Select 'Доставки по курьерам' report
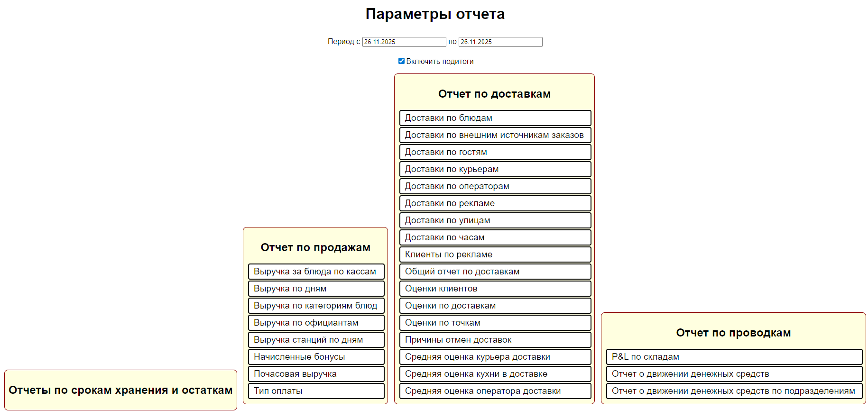The height and width of the screenshot is (418, 868). (495, 169)
